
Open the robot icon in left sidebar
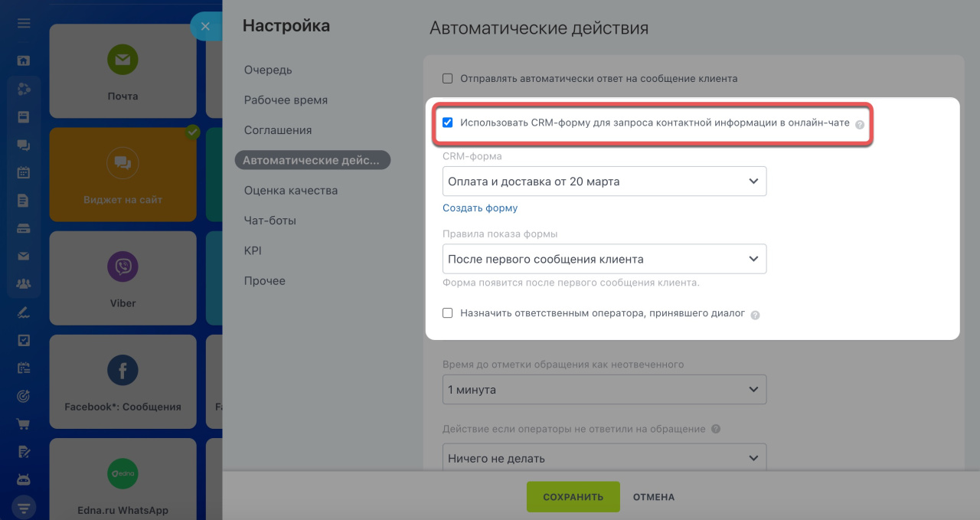pos(24,479)
